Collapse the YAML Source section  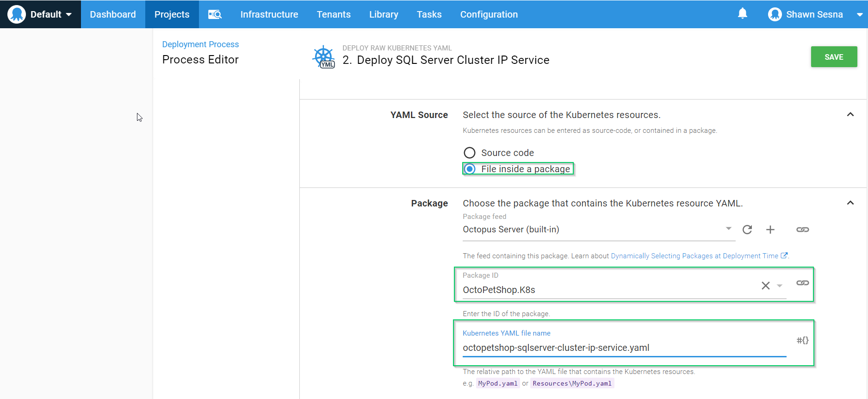click(x=850, y=115)
